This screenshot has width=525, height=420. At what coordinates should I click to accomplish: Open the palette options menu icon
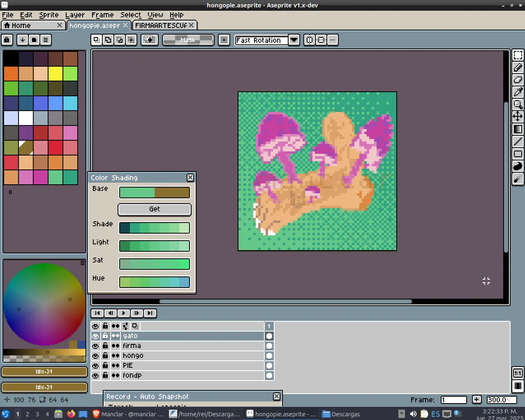click(46, 40)
